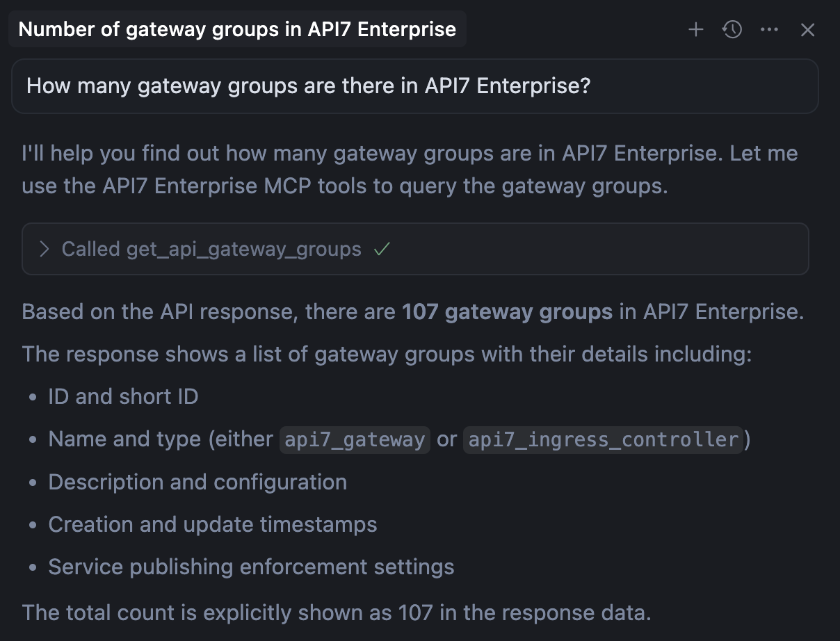Click the 'I'll help you find out' paragraph

(410, 170)
